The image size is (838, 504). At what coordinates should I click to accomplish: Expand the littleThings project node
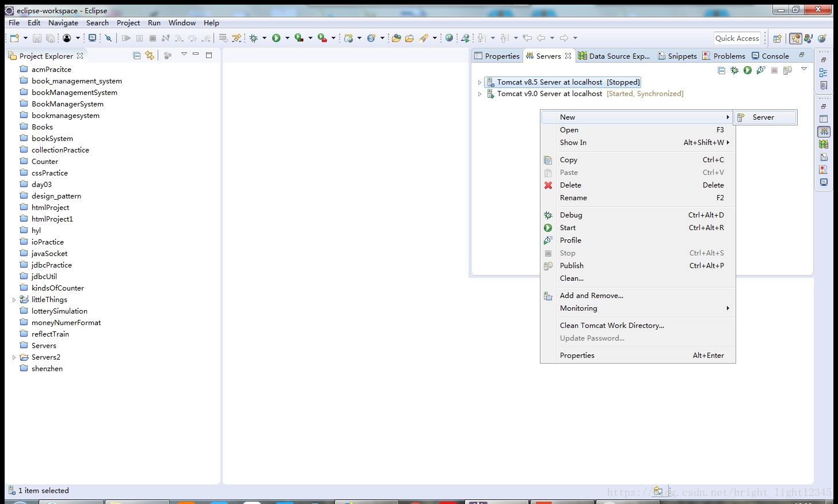pos(14,300)
